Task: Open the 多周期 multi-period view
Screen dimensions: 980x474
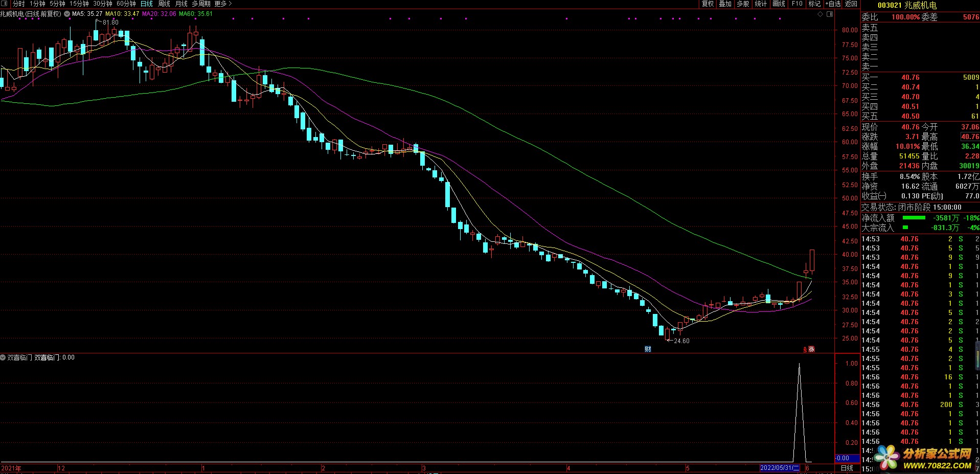Action: pos(201,4)
